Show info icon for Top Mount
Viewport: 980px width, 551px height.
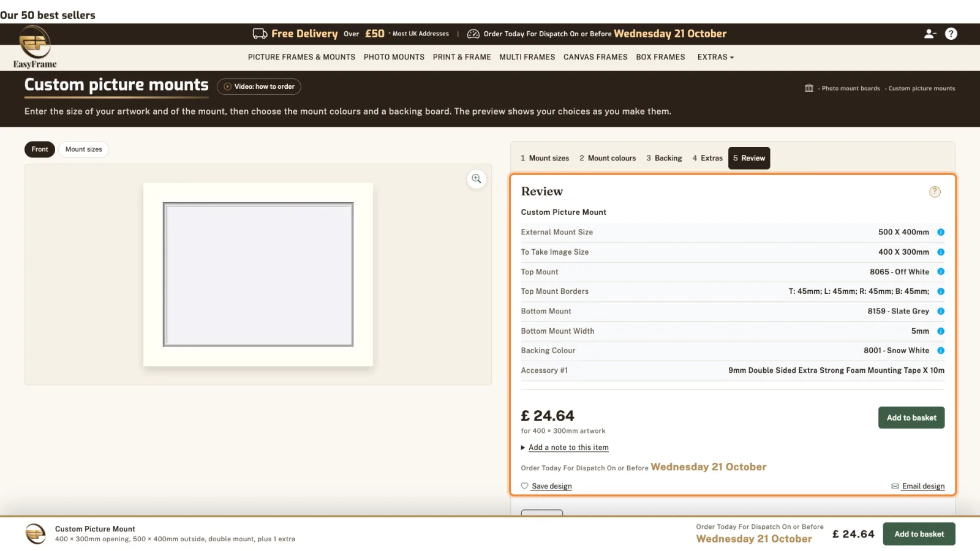coord(941,272)
